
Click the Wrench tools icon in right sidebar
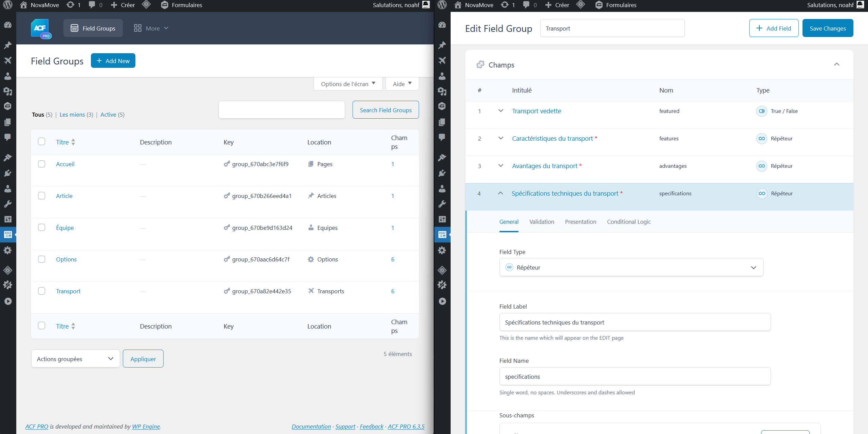click(442, 204)
